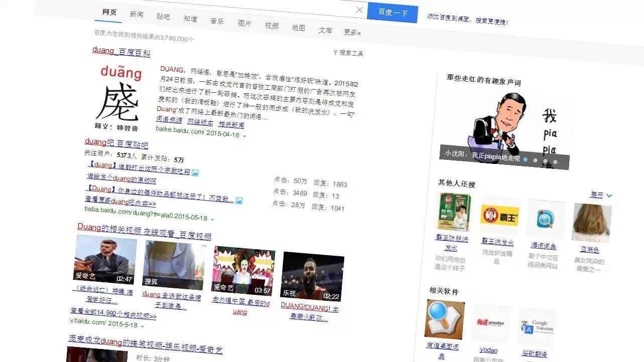The image size is (644, 362).
Task: Open duang_百度百科 result title
Action: pos(121,51)
